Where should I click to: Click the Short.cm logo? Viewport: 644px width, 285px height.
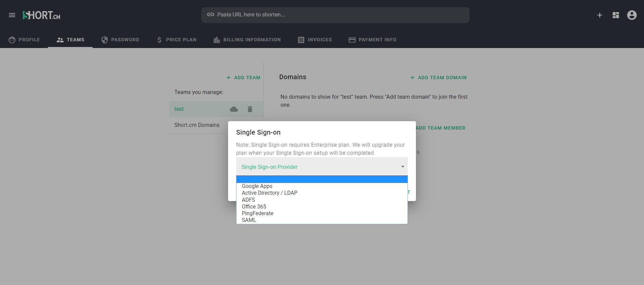click(x=42, y=15)
